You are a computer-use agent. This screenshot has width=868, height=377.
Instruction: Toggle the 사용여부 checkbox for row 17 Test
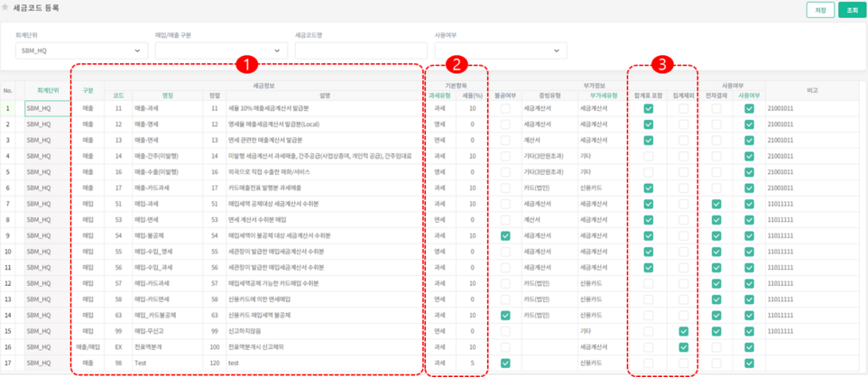[x=748, y=363]
